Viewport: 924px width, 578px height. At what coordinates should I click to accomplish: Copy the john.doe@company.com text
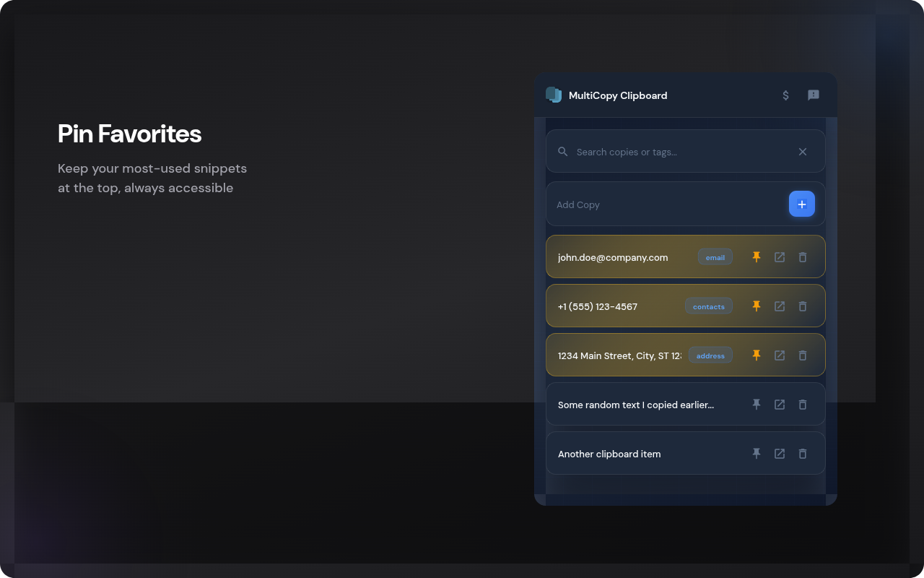613,257
